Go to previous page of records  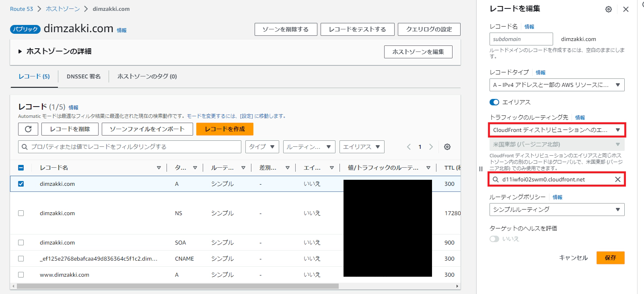click(x=409, y=147)
